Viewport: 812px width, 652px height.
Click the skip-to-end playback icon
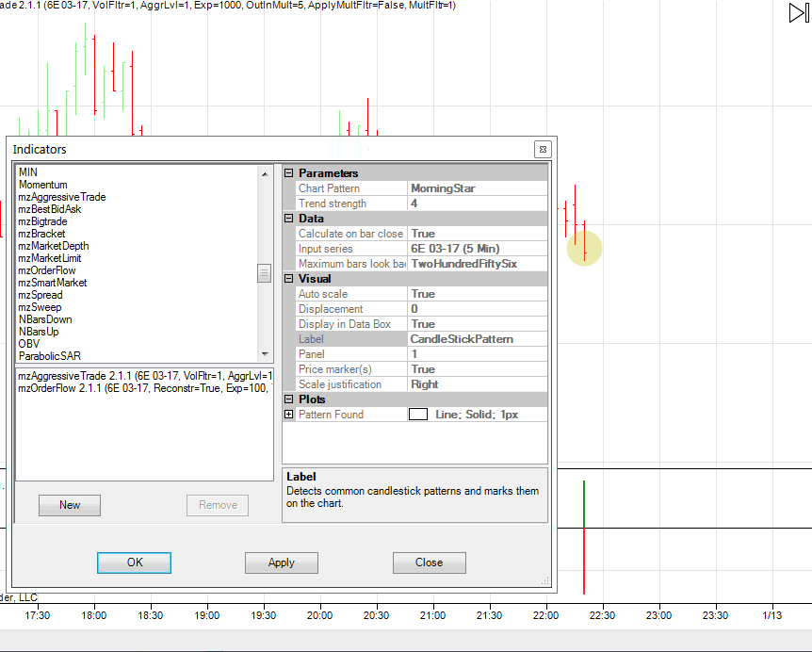coord(798,12)
